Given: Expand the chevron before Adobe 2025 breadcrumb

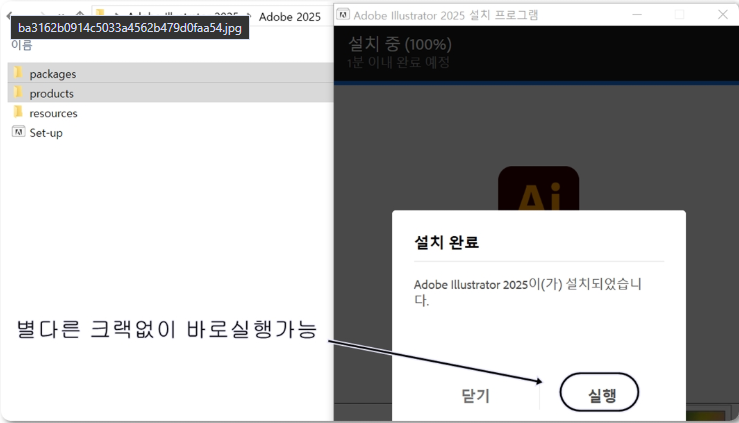Looking at the screenshot, I should coord(246,17).
